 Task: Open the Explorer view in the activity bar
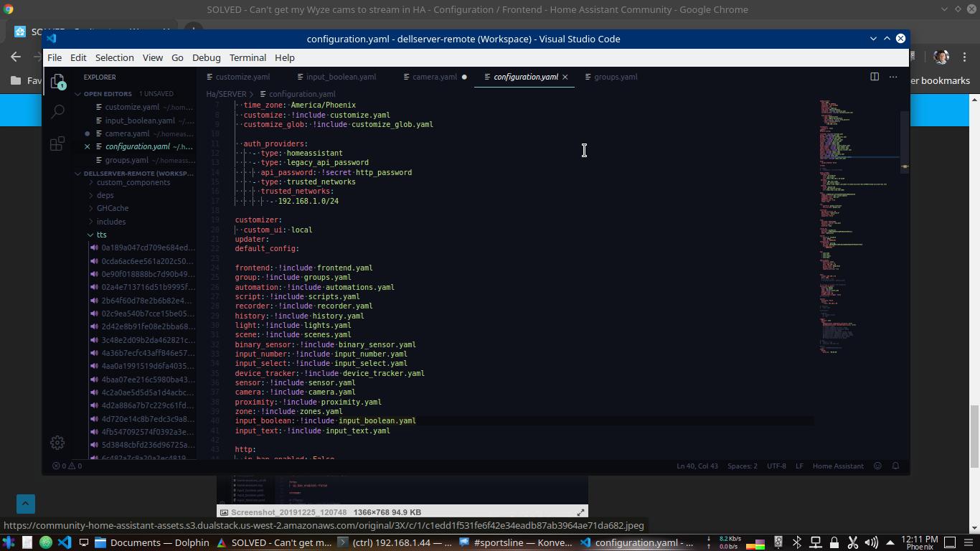tap(58, 80)
